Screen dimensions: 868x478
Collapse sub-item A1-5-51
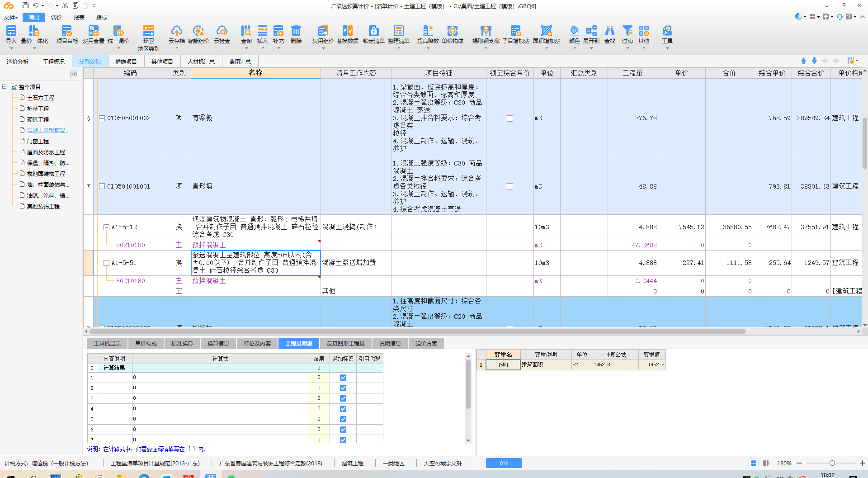click(x=106, y=263)
